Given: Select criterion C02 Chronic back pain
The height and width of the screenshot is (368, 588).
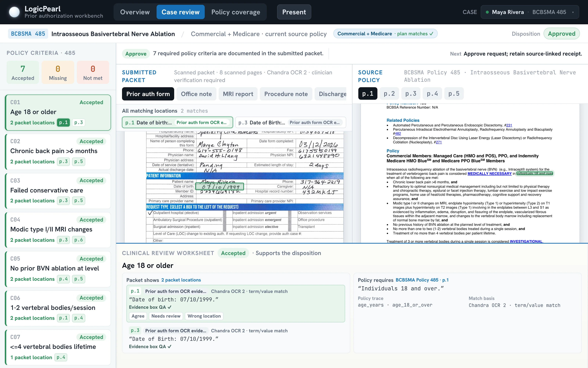Looking at the screenshot, I should click(58, 152).
